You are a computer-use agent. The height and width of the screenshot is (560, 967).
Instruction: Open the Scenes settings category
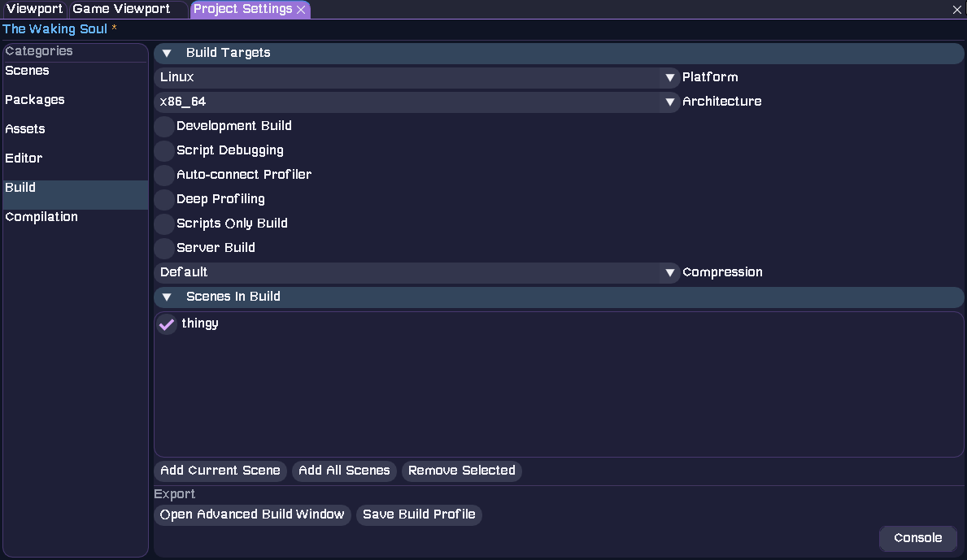(27, 70)
